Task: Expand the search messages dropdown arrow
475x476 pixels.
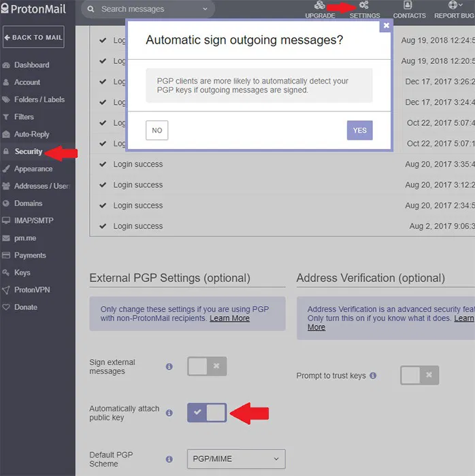Action: [206, 10]
